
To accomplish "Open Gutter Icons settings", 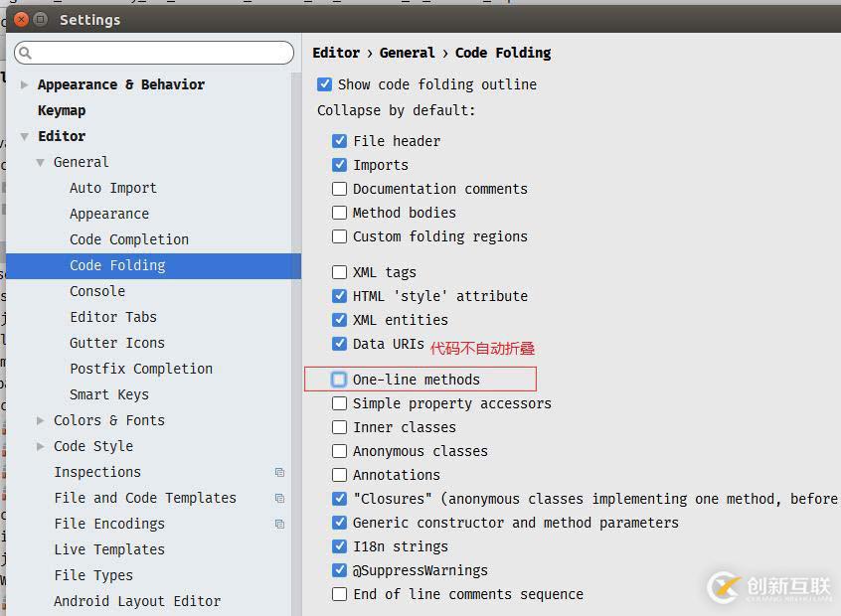I will 117,343.
